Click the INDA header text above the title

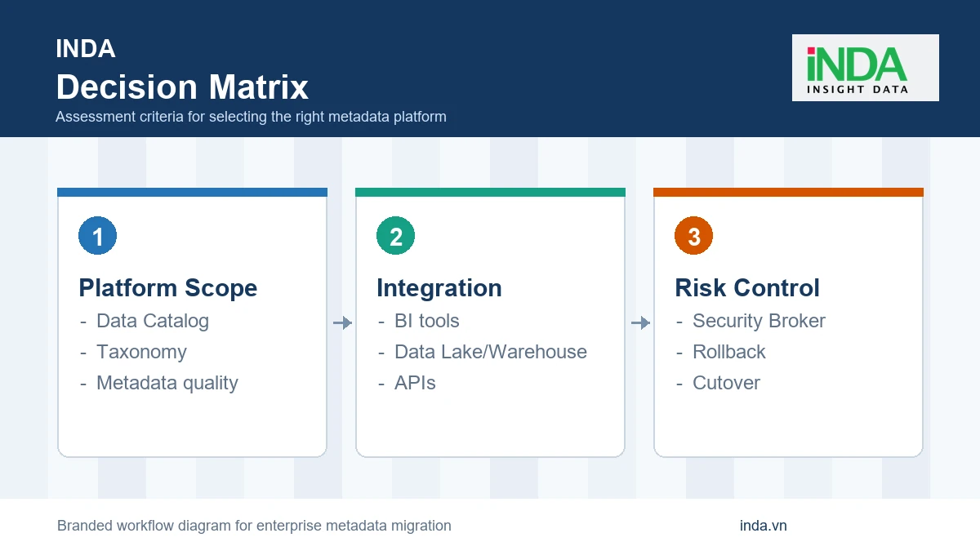coord(86,49)
